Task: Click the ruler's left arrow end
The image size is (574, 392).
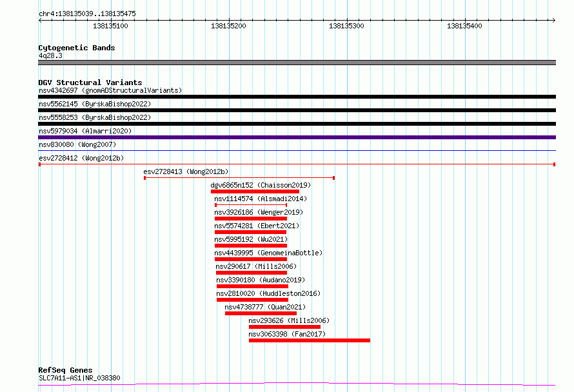Action: point(40,20)
